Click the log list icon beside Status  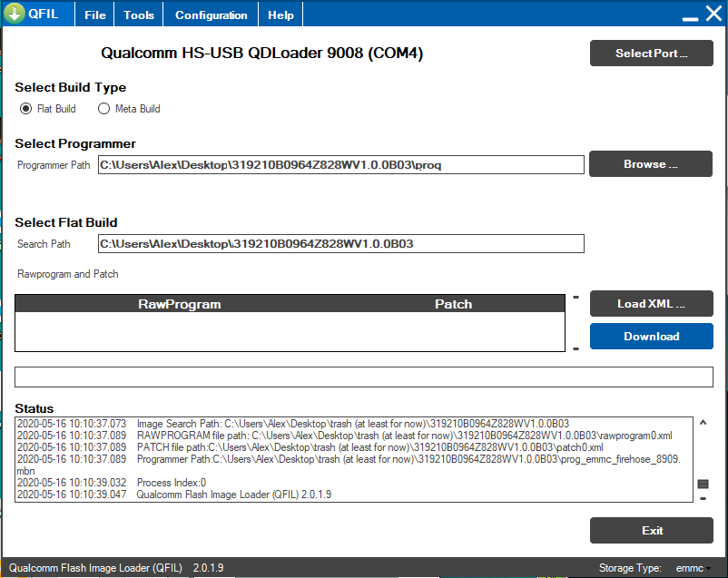pyautogui.click(x=702, y=485)
